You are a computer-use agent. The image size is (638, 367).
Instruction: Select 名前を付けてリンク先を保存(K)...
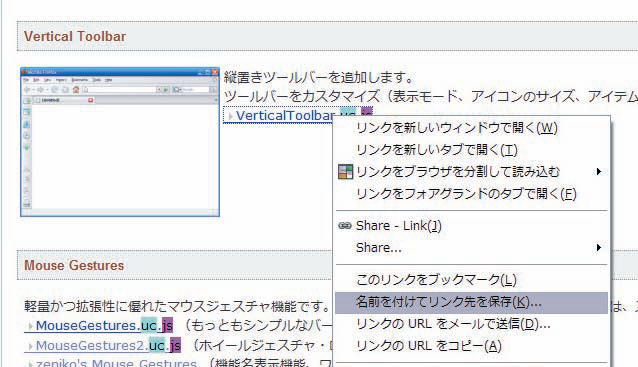(x=471, y=302)
